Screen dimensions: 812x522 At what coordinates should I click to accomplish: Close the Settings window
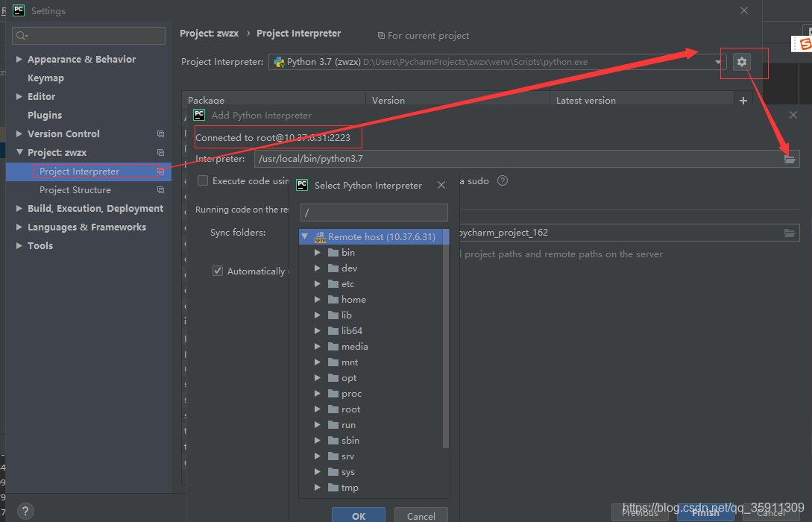pyautogui.click(x=744, y=11)
